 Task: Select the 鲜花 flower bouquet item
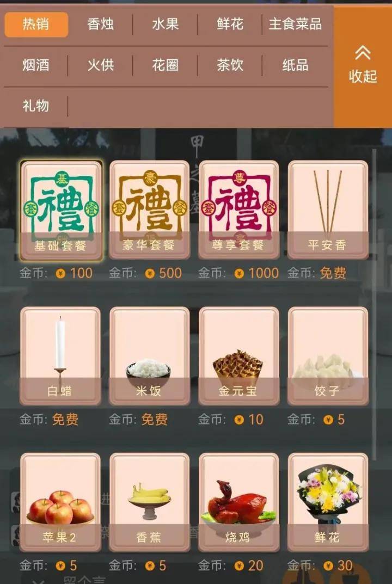pos(328,502)
